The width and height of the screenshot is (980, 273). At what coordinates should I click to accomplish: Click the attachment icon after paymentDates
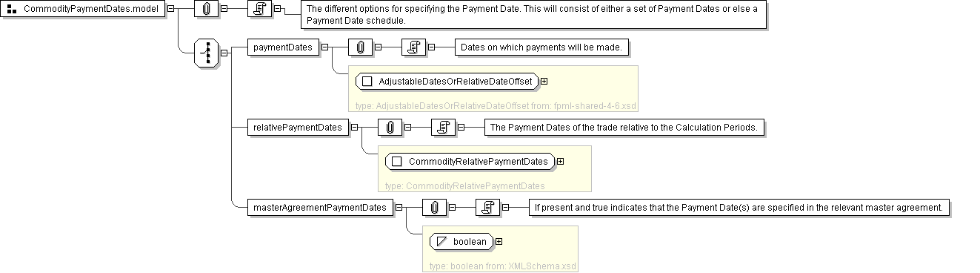coord(360,47)
